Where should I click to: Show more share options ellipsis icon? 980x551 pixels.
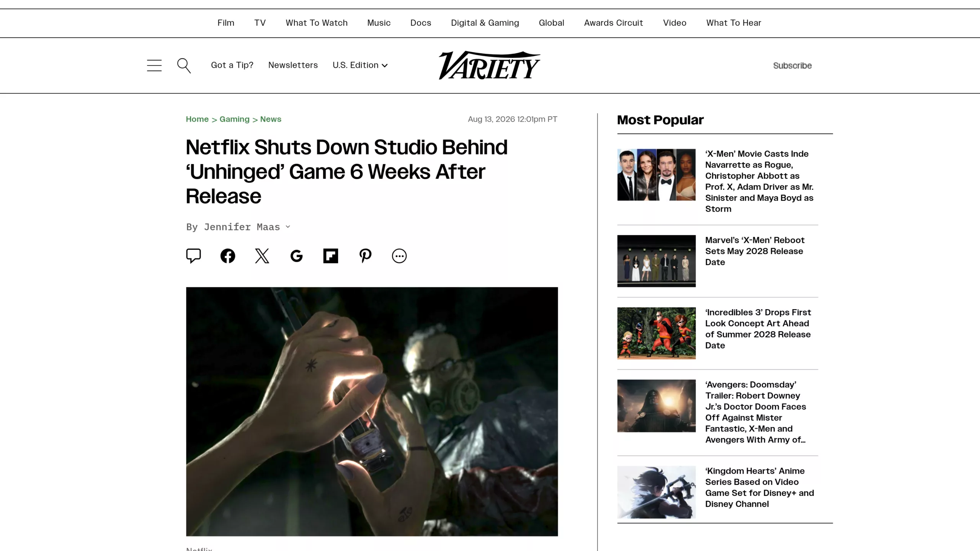(x=399, y=256)
